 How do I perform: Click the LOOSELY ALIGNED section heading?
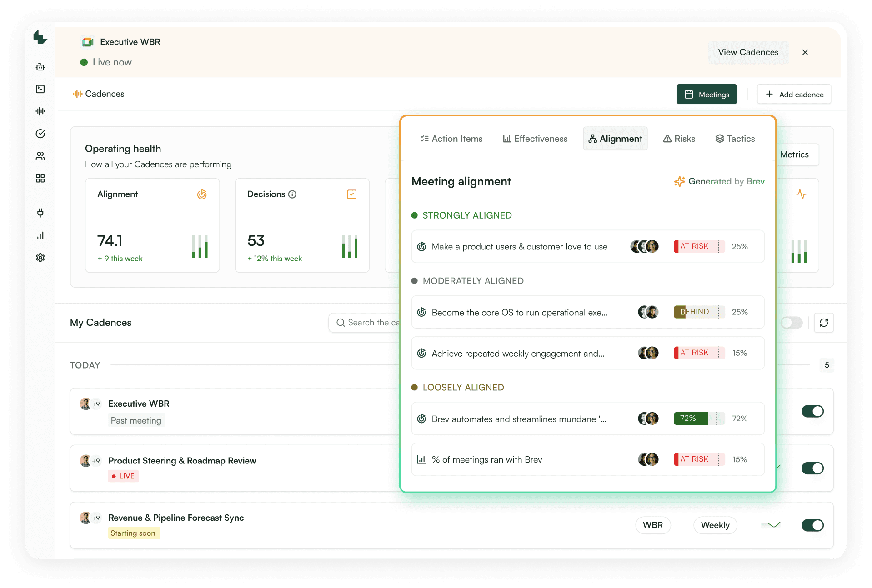[x=463, y=388]
